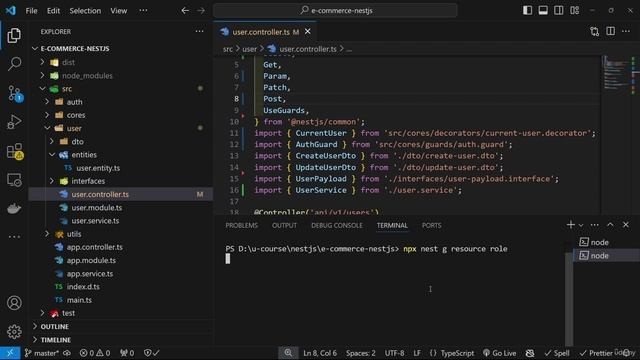Screen dimensions: 640x360
Task: Open the Manage gear settings
Action: (x=14, y=331)
